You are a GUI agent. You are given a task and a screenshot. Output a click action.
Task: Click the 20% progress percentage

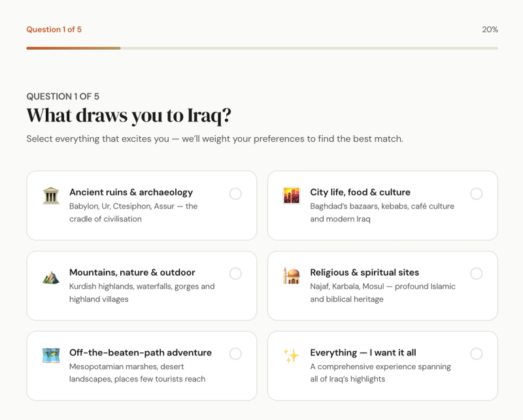[x=490, y=29]
